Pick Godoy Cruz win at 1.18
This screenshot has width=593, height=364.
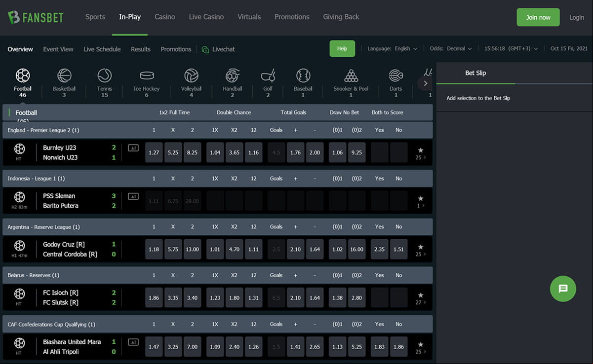(154, 249)
